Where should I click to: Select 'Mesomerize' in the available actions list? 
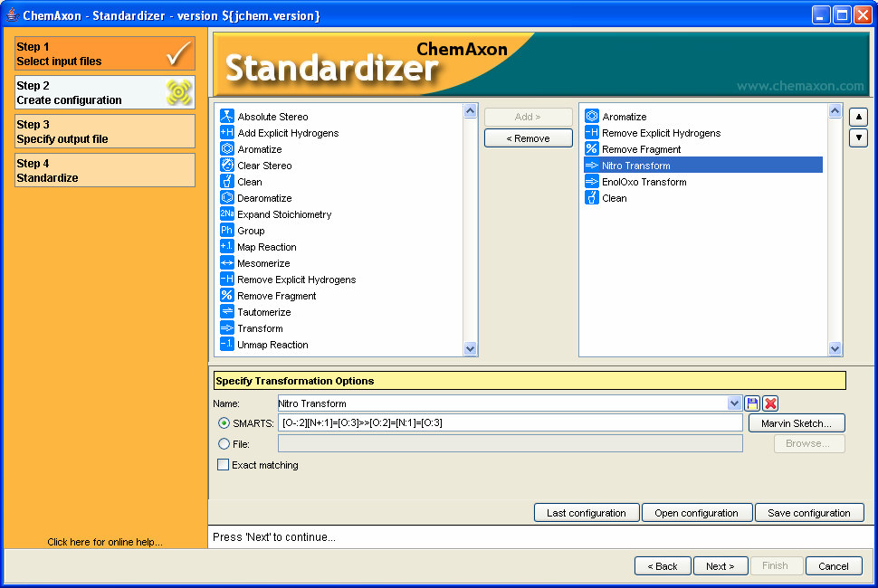click(263, 263)
